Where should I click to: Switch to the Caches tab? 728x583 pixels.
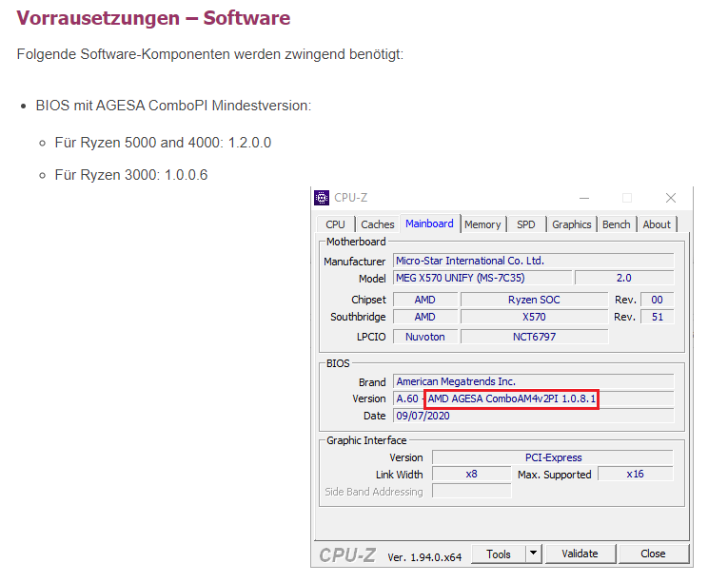click(x=378, y=224)
